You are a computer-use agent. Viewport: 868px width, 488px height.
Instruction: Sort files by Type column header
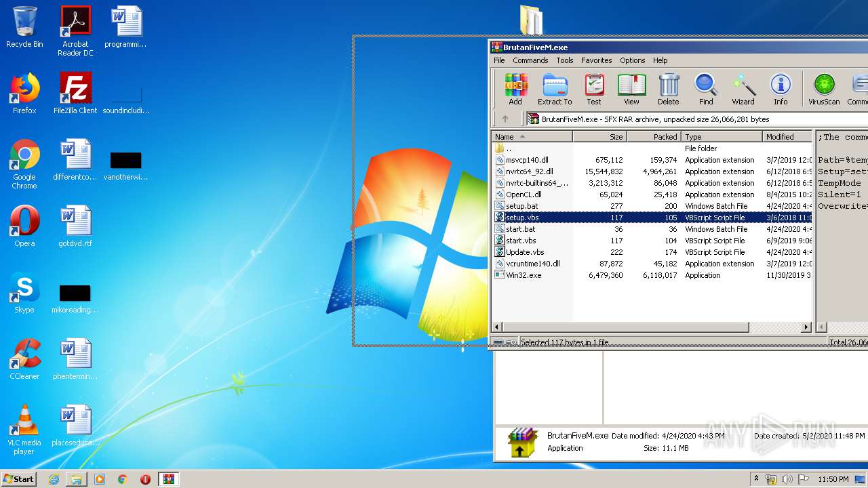coord(722,136)
